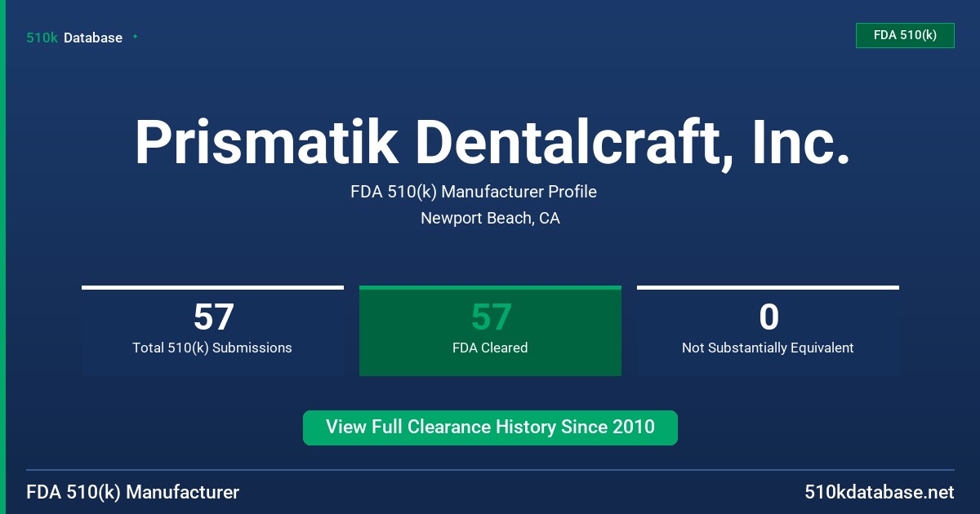Image resolution: width=980 pixels, height=514 pixels.
Task: Click the Not Substantially Equivalent label
Action: click(x=768, y=348)
